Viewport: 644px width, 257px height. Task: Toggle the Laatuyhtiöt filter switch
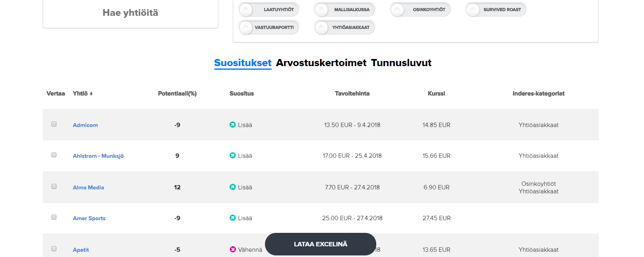click(x=246, y=10)
